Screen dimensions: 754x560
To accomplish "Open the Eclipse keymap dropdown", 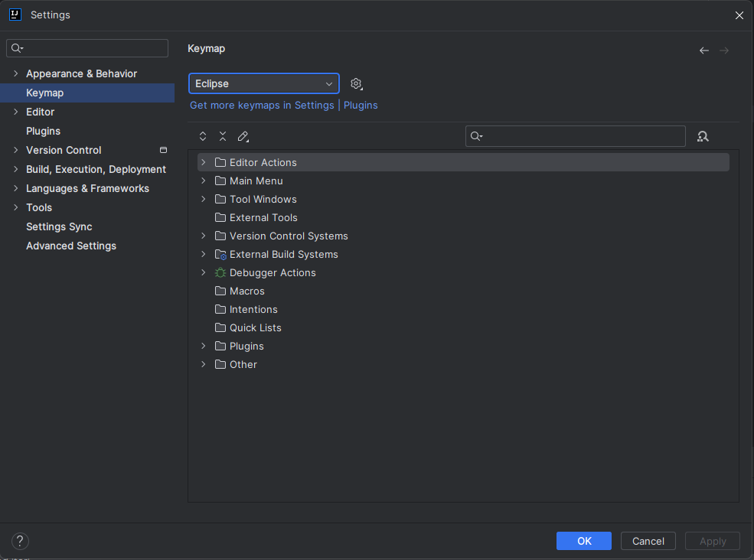I will [x=264, y=83].
